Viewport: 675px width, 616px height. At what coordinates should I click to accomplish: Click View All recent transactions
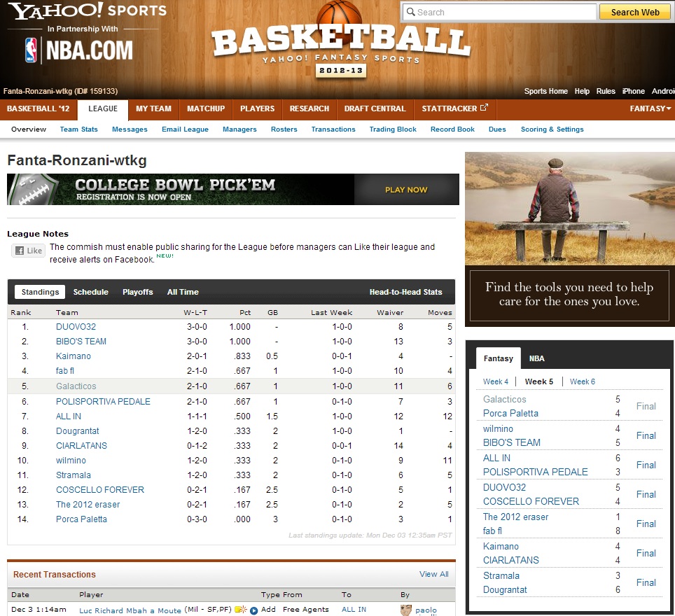pos(433,574)
